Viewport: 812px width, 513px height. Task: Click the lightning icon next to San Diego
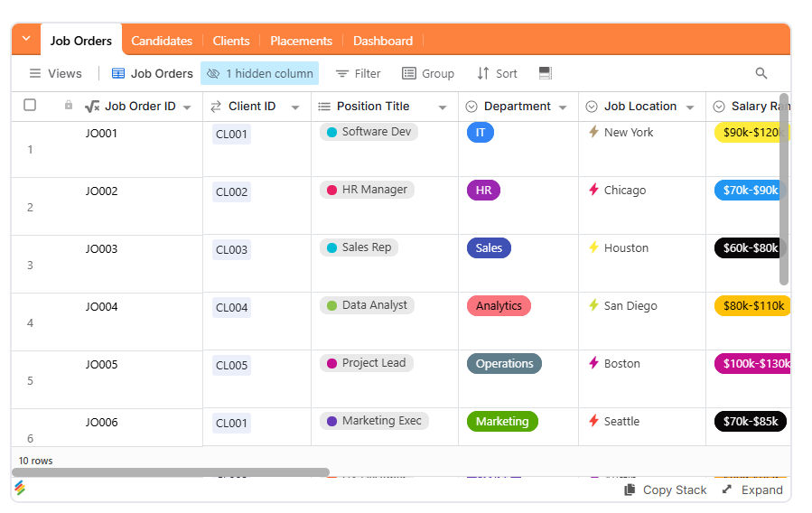(x=594, y=305)
